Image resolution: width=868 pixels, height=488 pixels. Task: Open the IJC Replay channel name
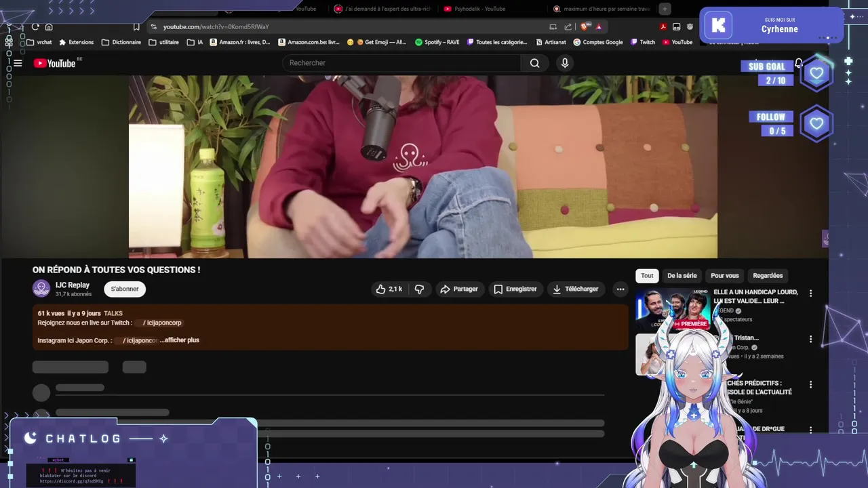[x=73, y=285]
